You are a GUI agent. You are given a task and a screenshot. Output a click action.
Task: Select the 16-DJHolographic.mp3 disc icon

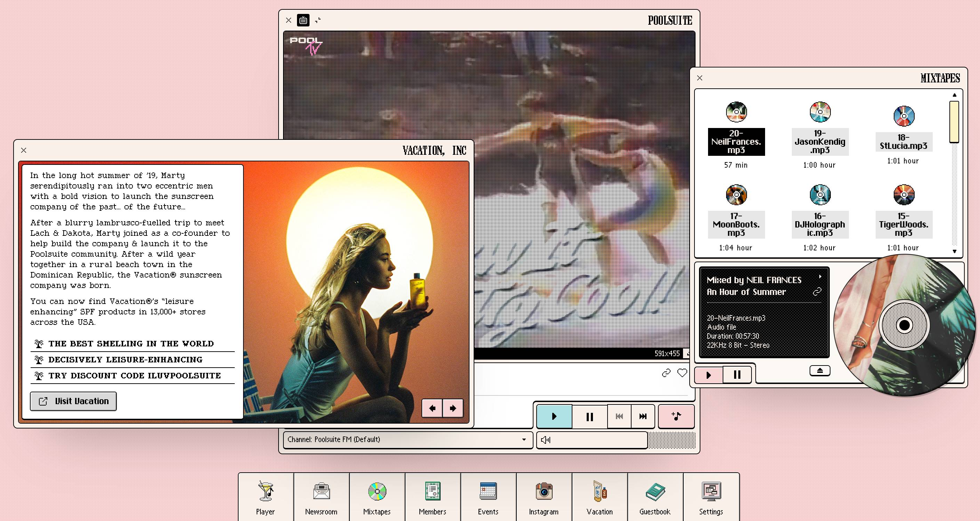820,195
